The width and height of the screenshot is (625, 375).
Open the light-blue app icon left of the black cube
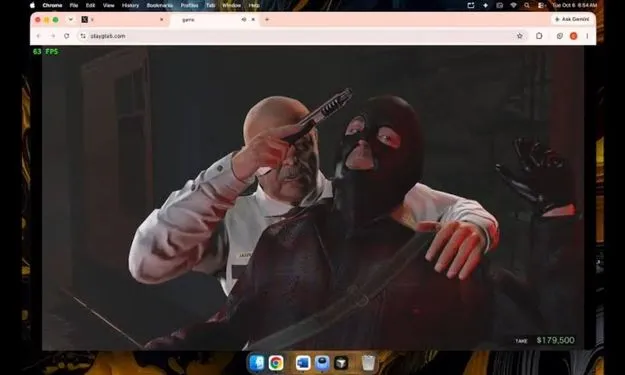(x=322, y=363)
